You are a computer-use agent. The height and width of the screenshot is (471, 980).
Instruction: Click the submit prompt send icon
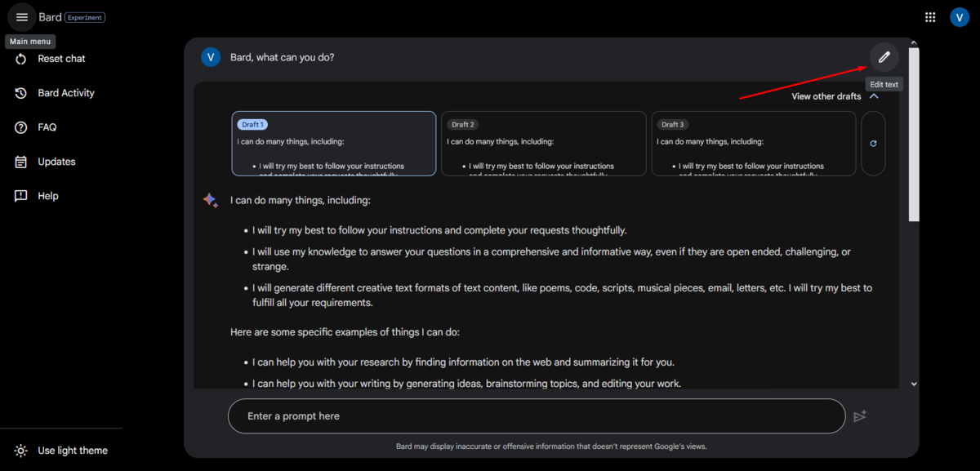[860, 416]
